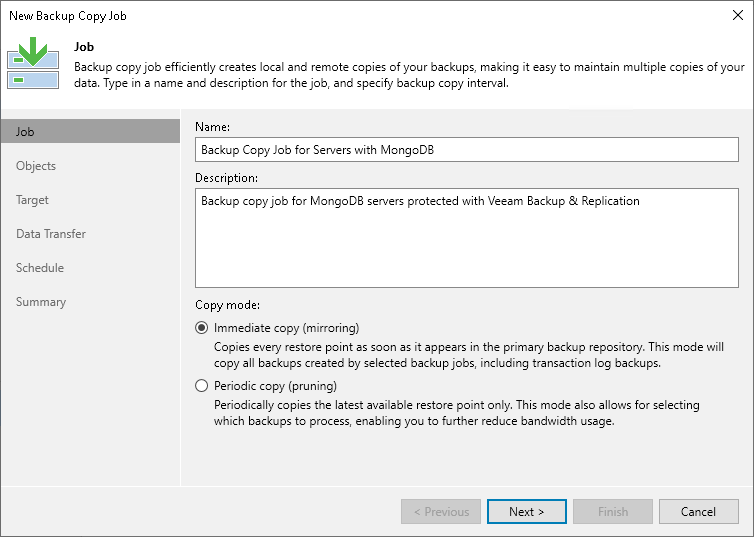The height and width of the screenshot is (537, 754).
Task: Click into the Name text field
Action: (466, 150)
